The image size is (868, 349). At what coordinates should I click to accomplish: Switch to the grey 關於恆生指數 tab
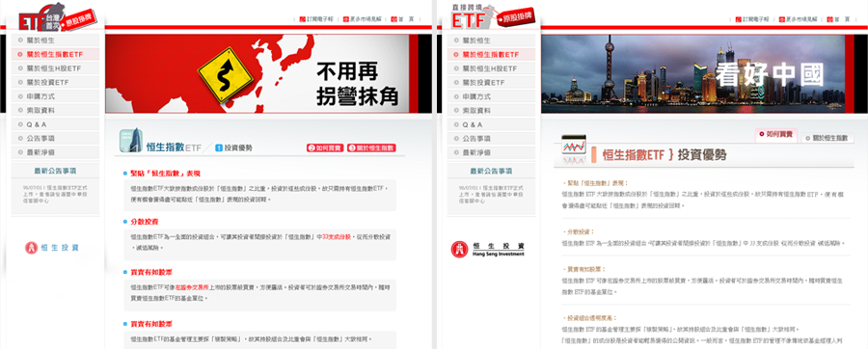click(x=828, y=138)
